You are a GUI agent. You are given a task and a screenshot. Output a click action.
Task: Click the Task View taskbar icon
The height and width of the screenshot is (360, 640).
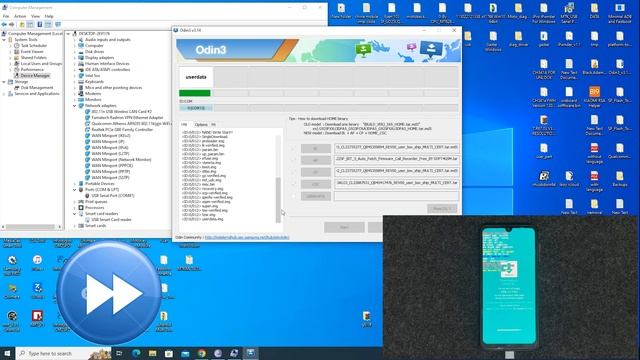(119, 353)
